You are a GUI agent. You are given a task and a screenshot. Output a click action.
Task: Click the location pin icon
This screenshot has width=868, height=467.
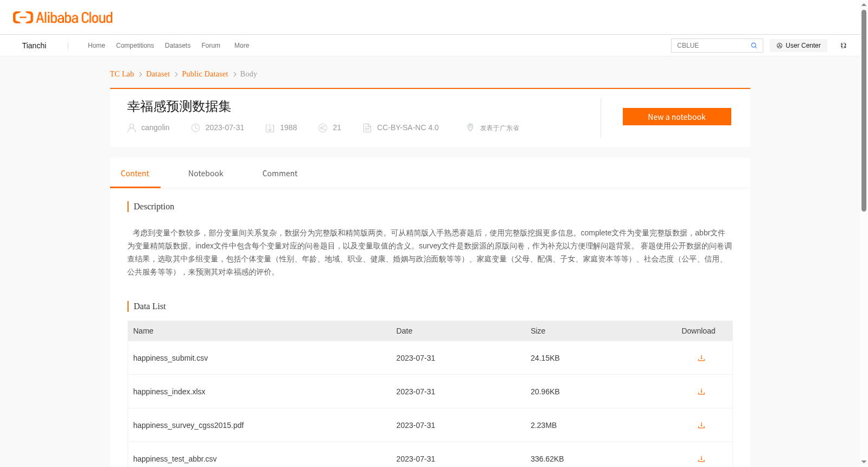[470, 127]
